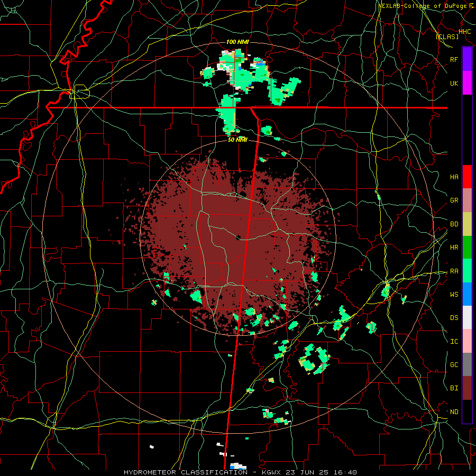This screenshot has height=476, width=476.
Task: Click the Hydrometeor Classification KGWX caption
Action: pos(240,472)
